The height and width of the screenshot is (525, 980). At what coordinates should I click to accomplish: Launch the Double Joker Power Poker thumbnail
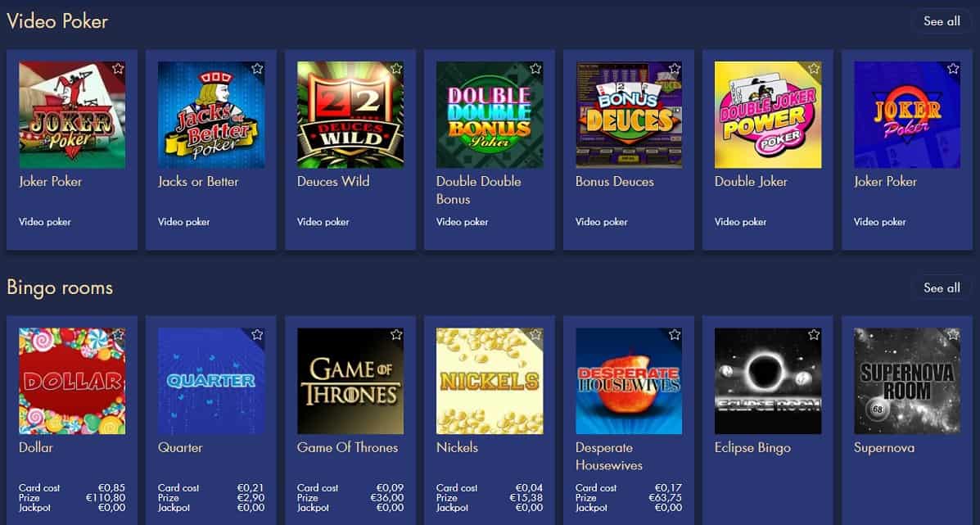tap(768, 115)
